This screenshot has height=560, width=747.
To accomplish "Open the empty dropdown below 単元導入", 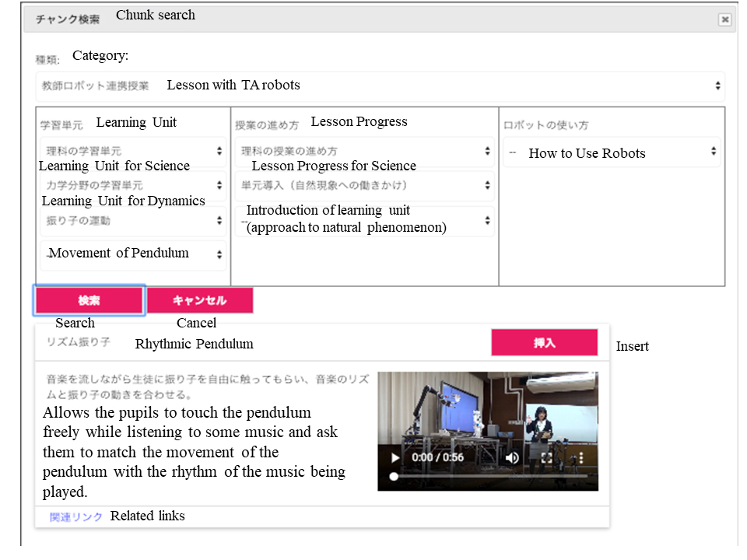I will click(x=364, y=221).
